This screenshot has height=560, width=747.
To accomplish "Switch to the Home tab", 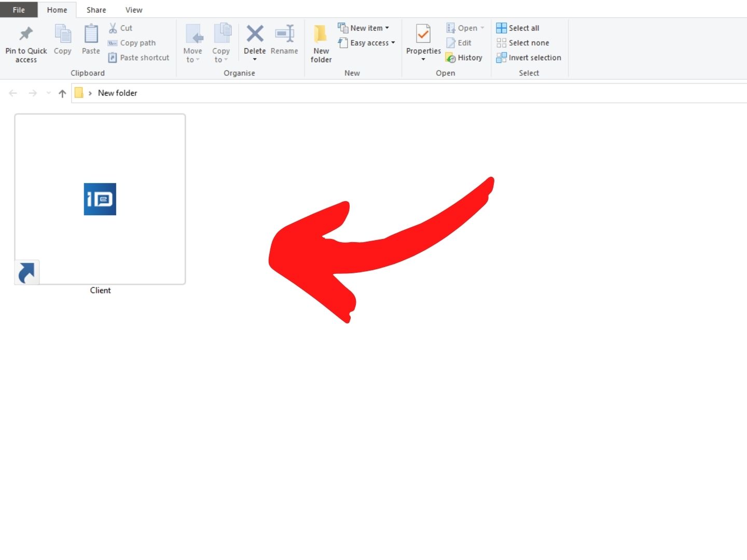I will coord(57,10).
